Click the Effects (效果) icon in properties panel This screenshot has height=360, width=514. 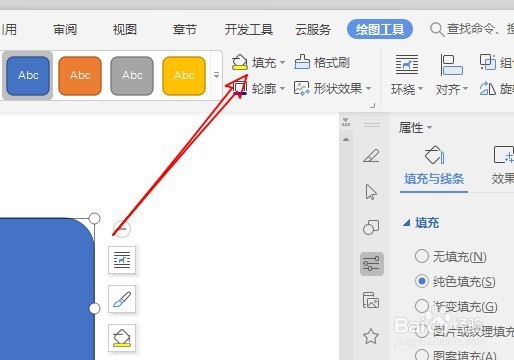pyautogui.click(x=503, y=155)
